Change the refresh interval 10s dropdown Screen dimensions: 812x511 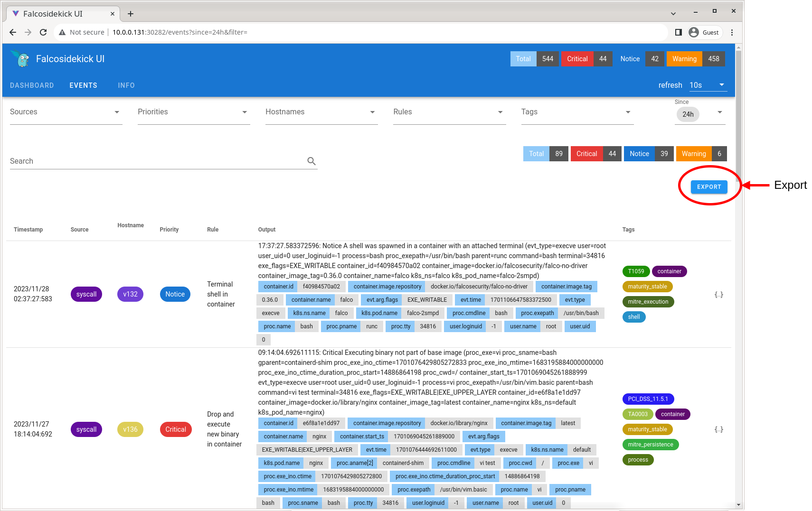point(708,85)
